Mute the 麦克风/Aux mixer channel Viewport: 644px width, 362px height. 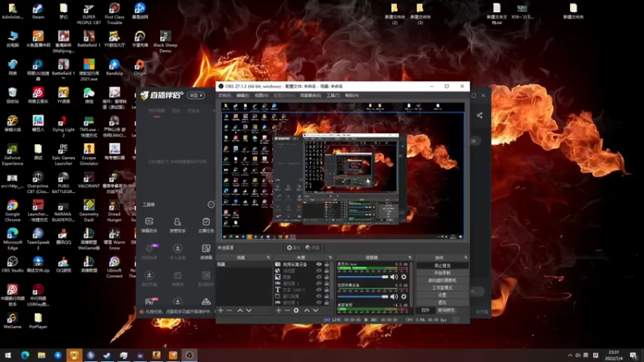(x=394, y=277)
